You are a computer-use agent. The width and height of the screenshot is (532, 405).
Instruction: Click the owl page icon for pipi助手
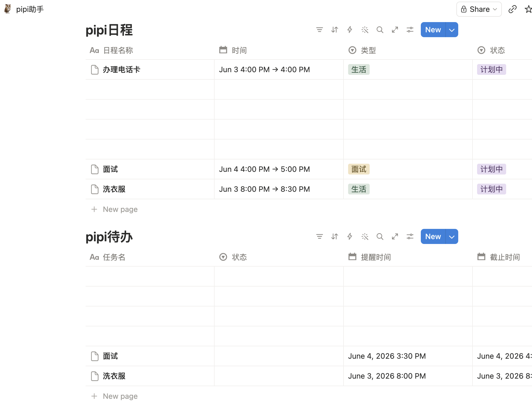pos(8,9)
